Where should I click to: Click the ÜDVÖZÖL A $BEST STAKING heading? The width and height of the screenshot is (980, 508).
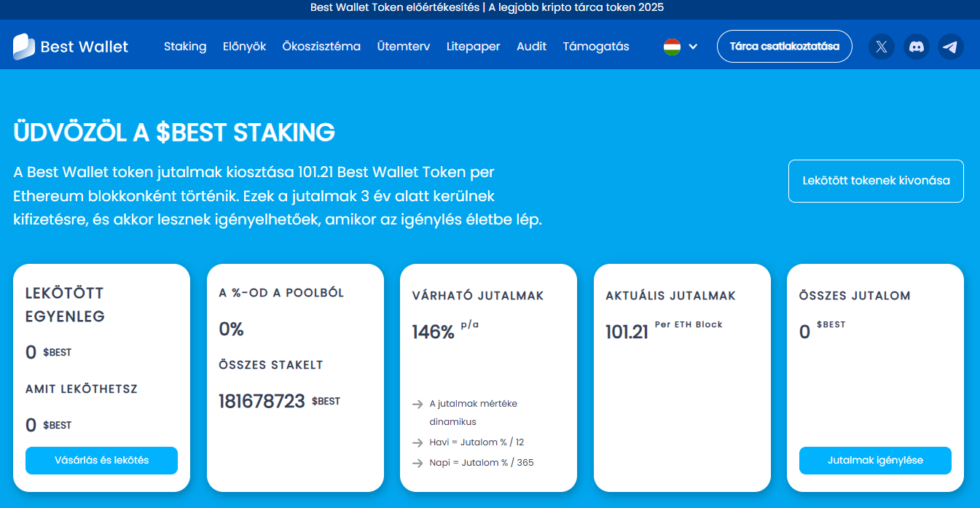pyautogui.click(x=174, y=133)
